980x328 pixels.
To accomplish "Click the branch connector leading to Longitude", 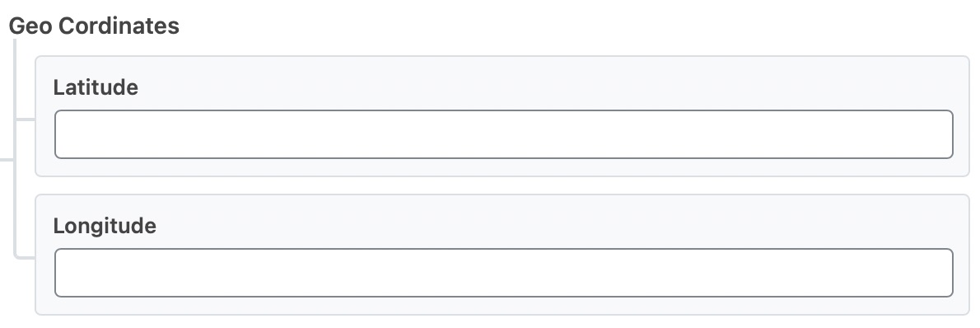I will pos(25,256).
